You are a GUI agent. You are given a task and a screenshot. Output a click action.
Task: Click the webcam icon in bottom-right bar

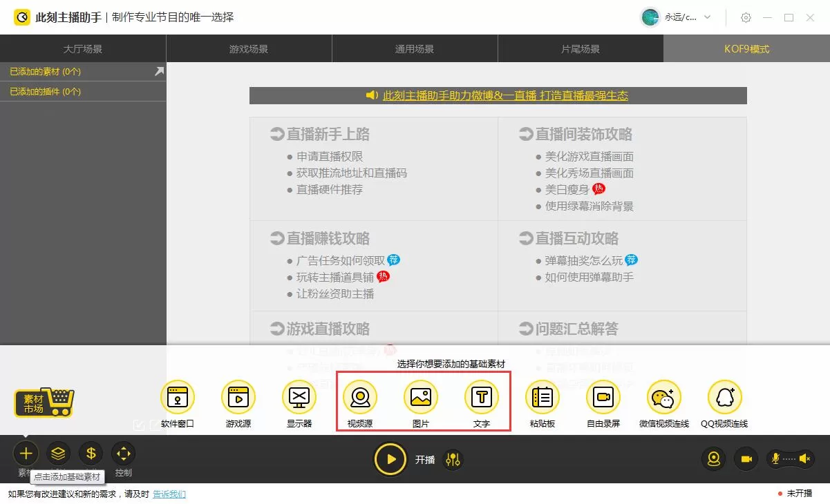pos(714,458)
